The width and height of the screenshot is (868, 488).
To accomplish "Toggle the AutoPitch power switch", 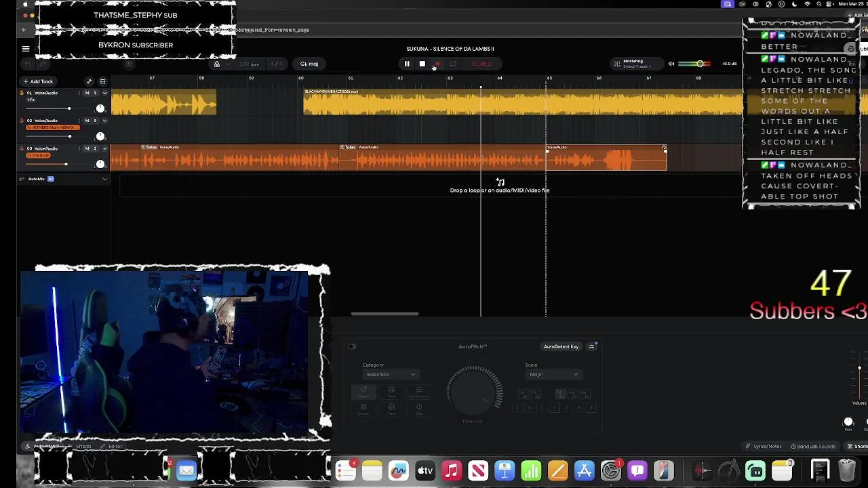I will [352, 346].
